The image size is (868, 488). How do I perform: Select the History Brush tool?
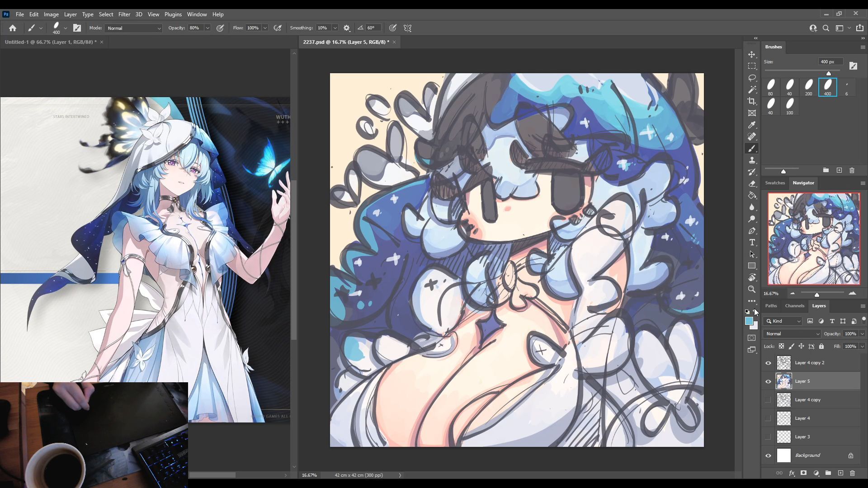point(752,172)
